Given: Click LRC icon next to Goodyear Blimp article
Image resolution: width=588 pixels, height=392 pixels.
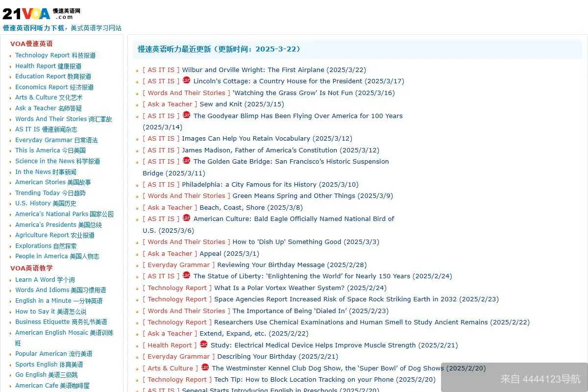Looking at the screenshot, I should (186, 115).
